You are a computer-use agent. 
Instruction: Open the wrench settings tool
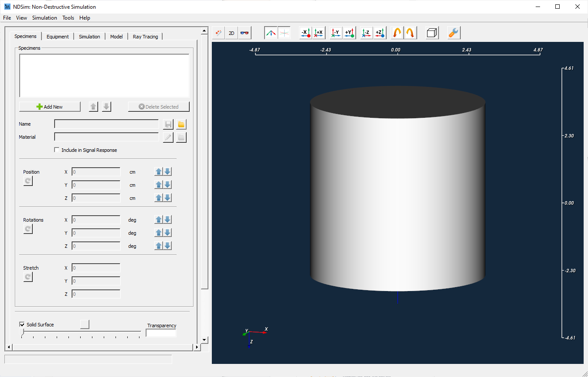coord(453,33)
